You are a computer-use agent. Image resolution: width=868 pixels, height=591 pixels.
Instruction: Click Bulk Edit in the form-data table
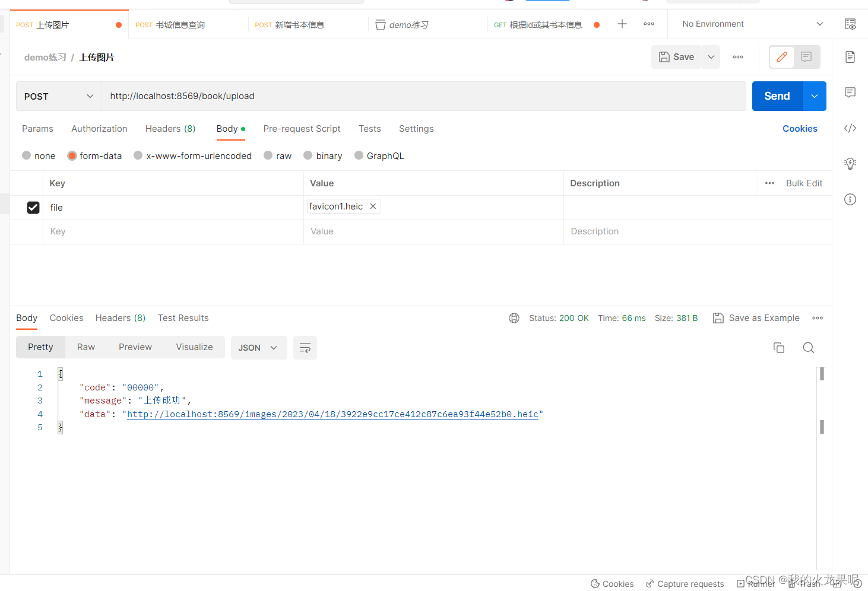coord(804,183)
